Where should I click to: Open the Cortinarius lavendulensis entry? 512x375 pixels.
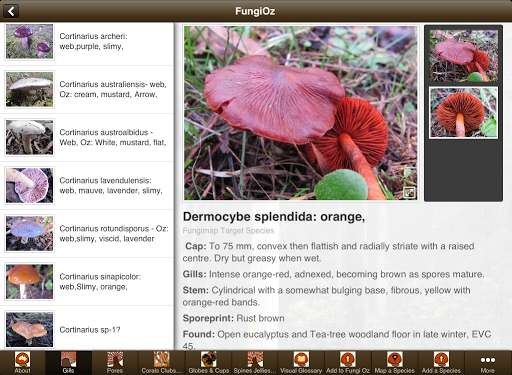pos(87,186)
